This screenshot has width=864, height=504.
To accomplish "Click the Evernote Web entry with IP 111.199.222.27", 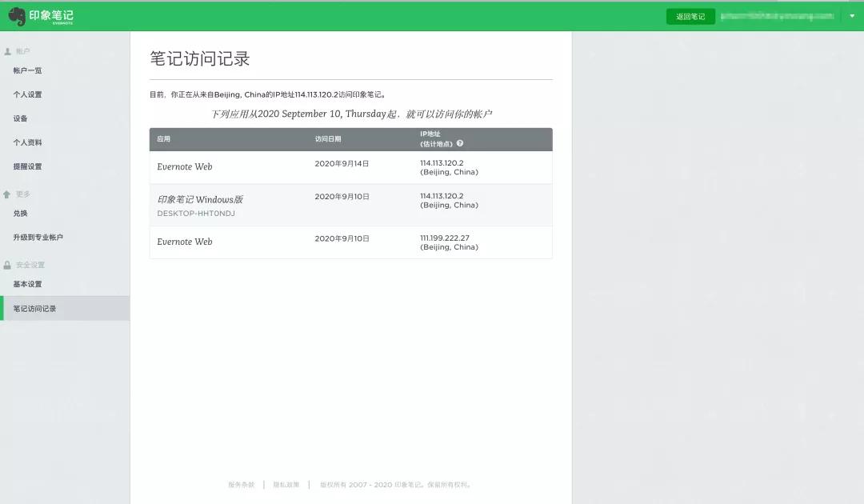I will point(185,242).
